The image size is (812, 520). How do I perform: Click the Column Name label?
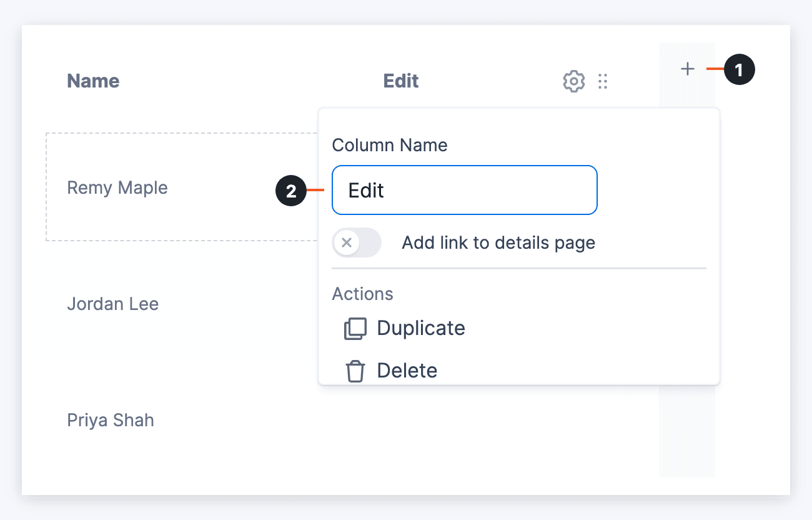(390, 146)
